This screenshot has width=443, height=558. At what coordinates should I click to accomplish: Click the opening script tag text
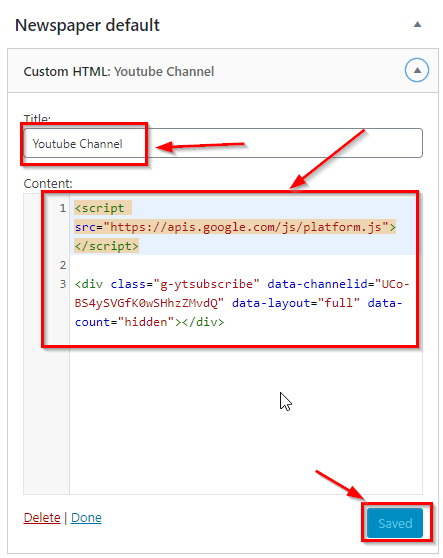coord(99,208)
